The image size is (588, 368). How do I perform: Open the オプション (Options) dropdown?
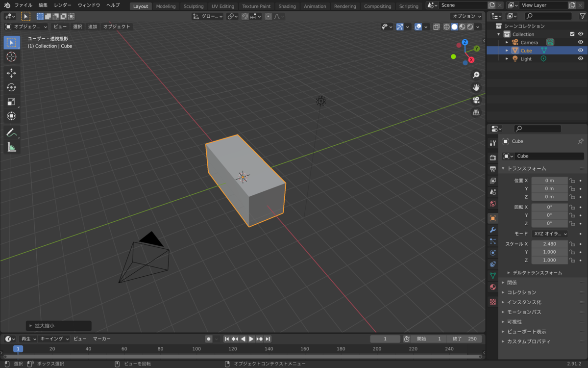coord(466,16)
